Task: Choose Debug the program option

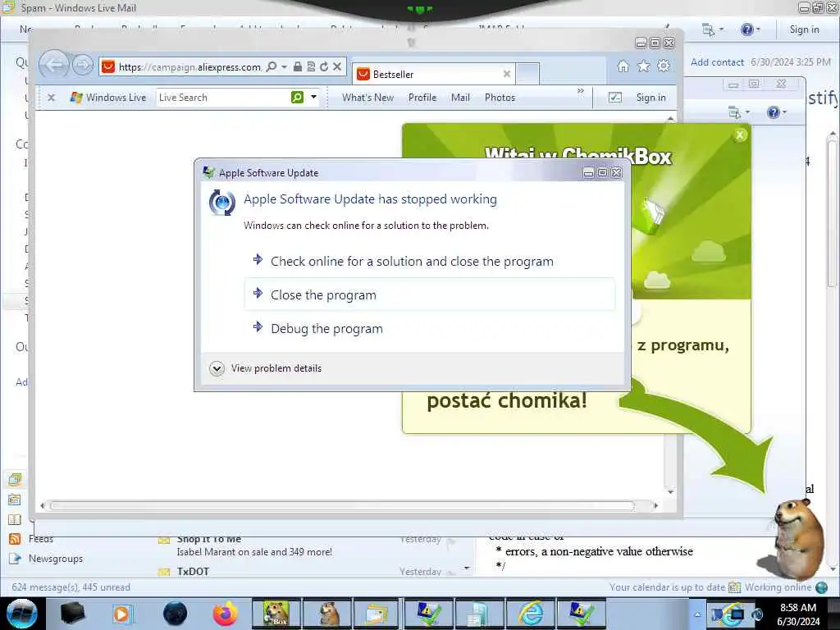Action: pyautogui.click(x=429, y=328)
